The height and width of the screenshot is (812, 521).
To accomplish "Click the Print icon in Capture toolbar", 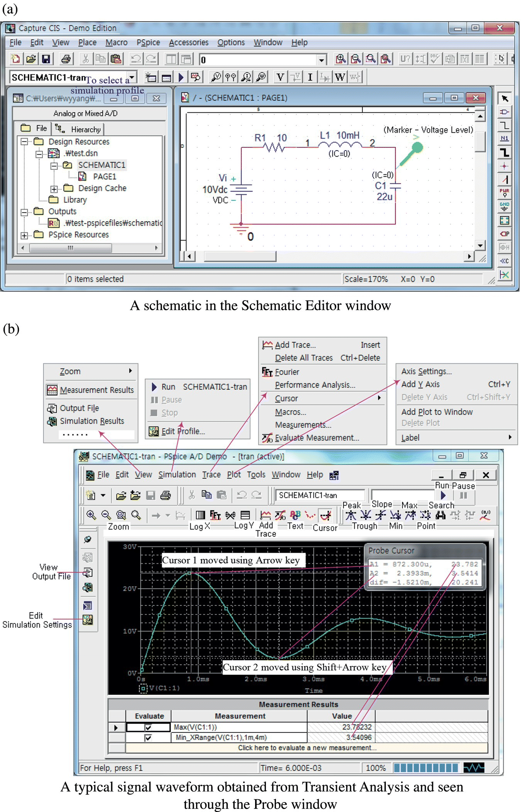I will click(x=66, y=59).
